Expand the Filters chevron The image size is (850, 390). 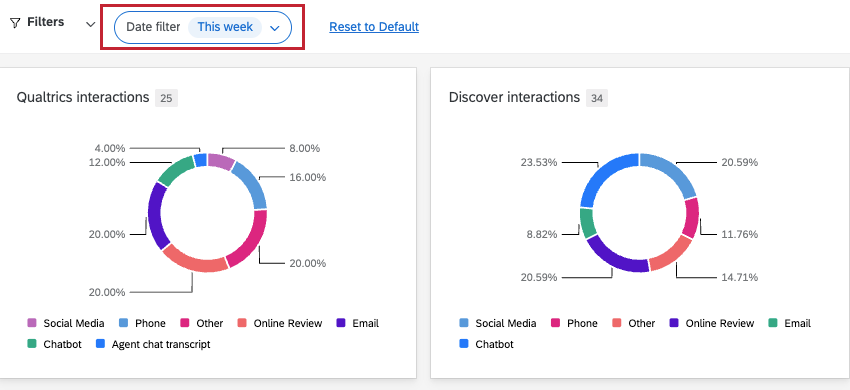[x=91, y=24]
